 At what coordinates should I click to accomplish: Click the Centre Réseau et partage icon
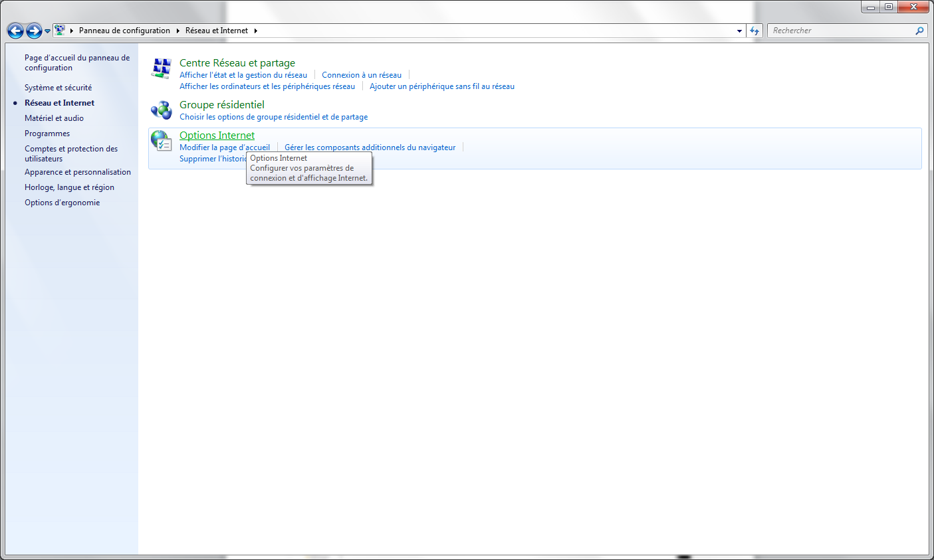[x=162, y=68]
